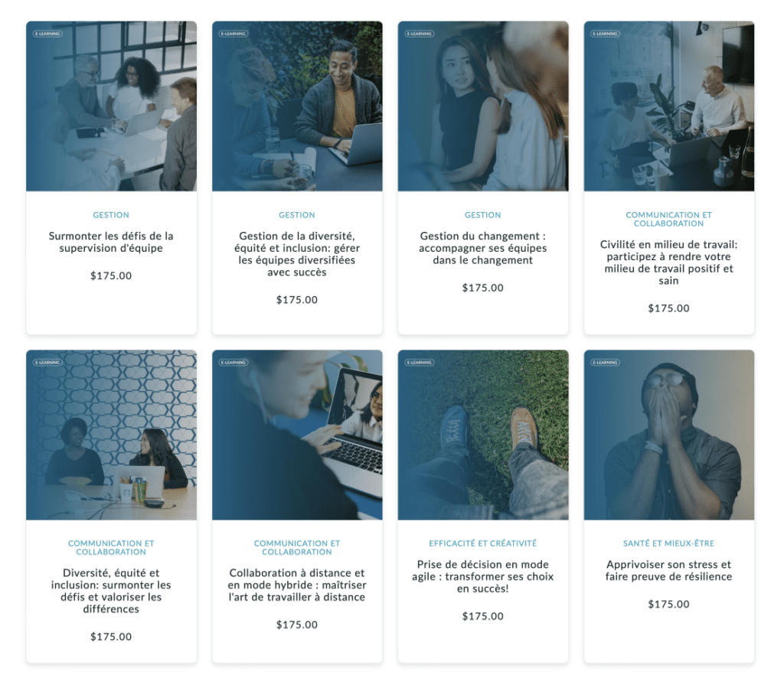The width and height of the screenshot is (784, 688).
Task: Open 'Civilité en milieu de travail' course title
Action: (668, 262)
